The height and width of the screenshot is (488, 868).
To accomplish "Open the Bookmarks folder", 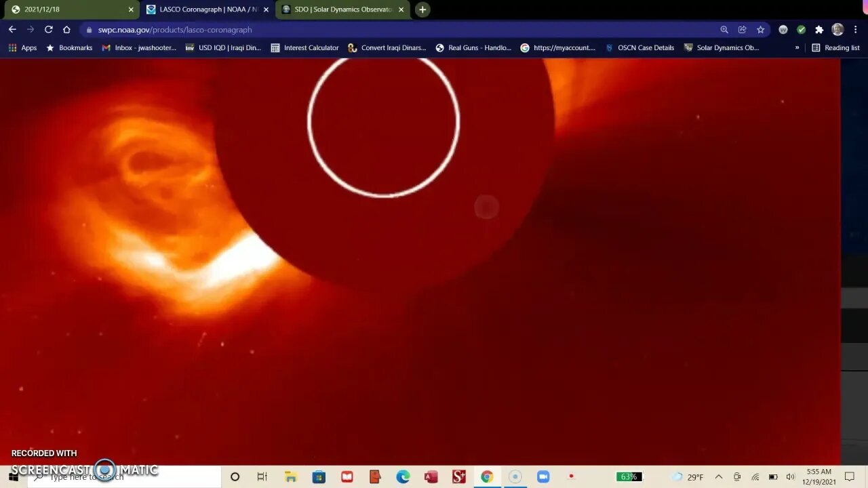I will click(x=69, y=48).
